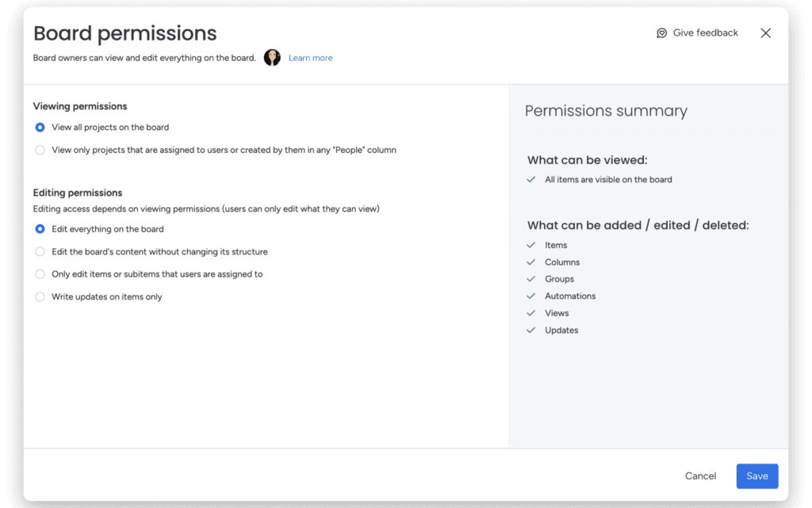Open the Learn more link
Screen dimensions: 812x508
pos(310,58)
